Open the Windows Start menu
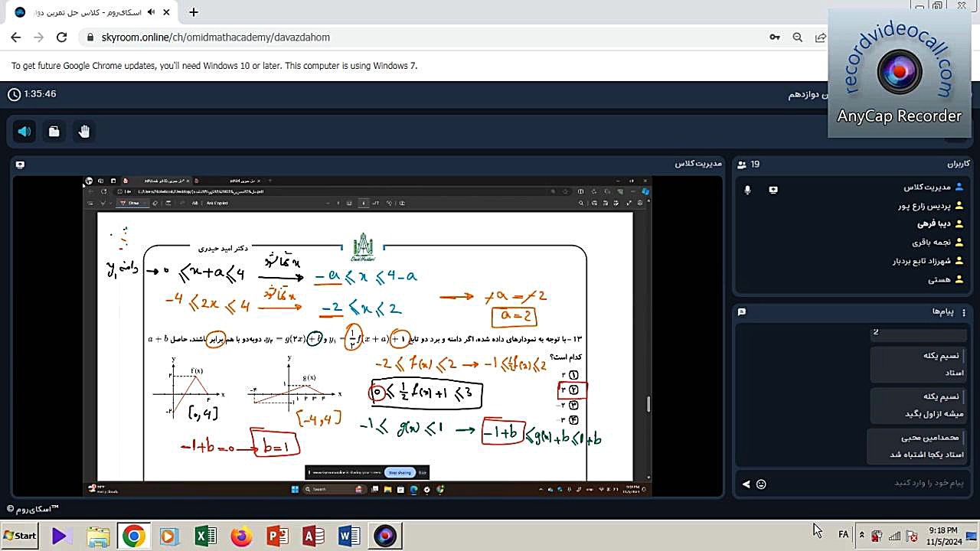Screen dimensions: 980x551 [x=20, y=536]
